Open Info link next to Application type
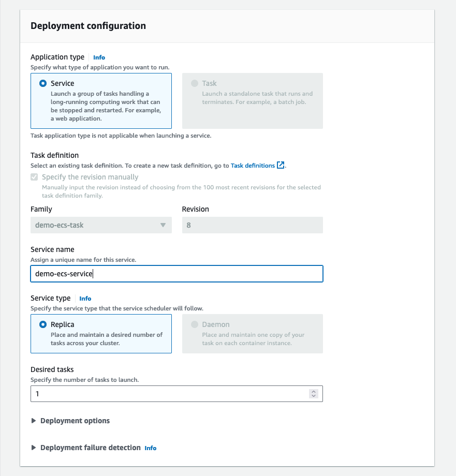The image size is (456, 476). [x=99, y=57]
